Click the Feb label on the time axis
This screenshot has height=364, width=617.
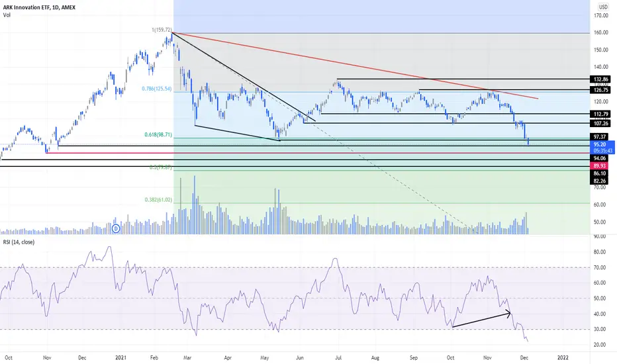pos(154,357)
